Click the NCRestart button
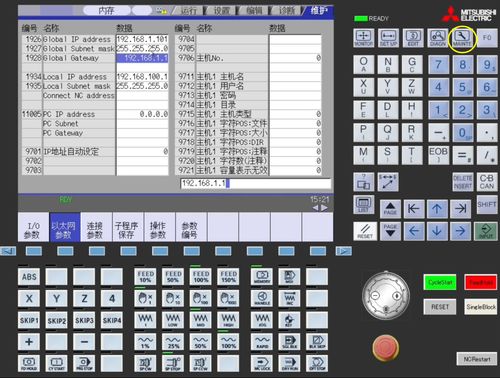Screen dimensions: 500x378 click(477, 359)
